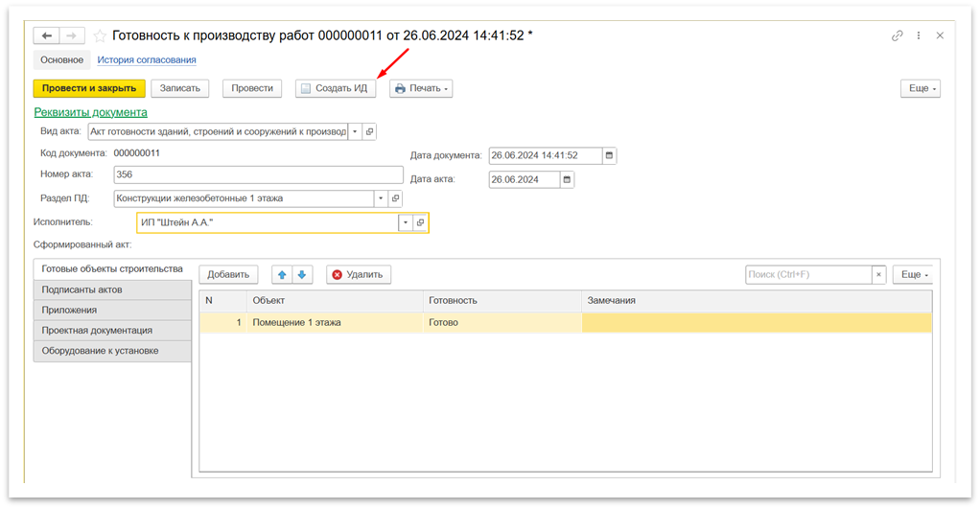Screen dimensions: 980x509
Task: Open calendar picker for Дата акта
Action: [x=567, y=179]
